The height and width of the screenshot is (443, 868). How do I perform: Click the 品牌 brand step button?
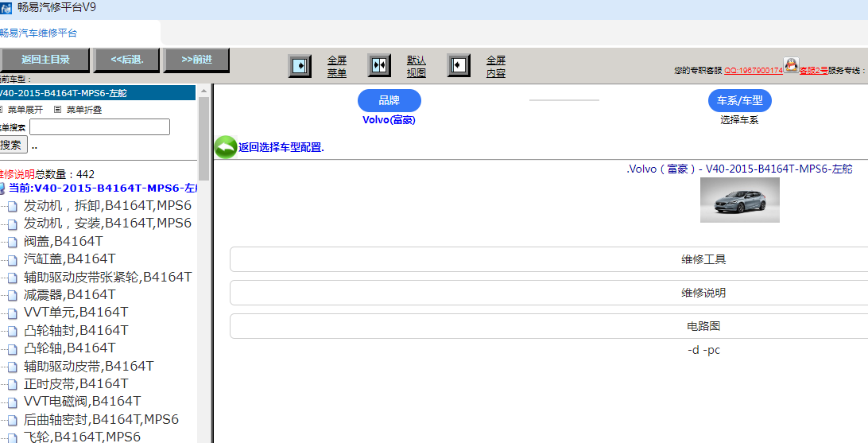pyautogui.click(x=389, y=100)
